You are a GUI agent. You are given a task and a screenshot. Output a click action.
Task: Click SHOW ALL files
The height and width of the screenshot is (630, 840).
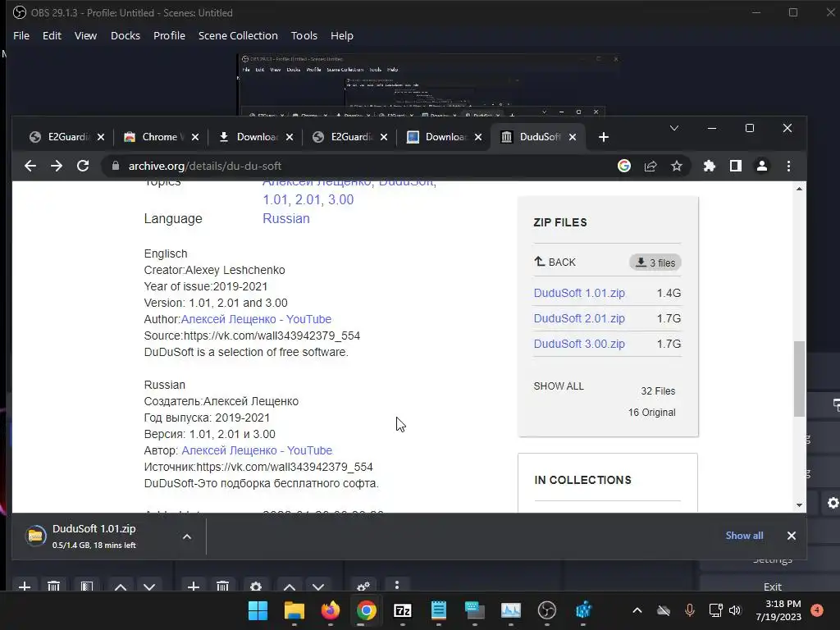click(x=559, y=386)
